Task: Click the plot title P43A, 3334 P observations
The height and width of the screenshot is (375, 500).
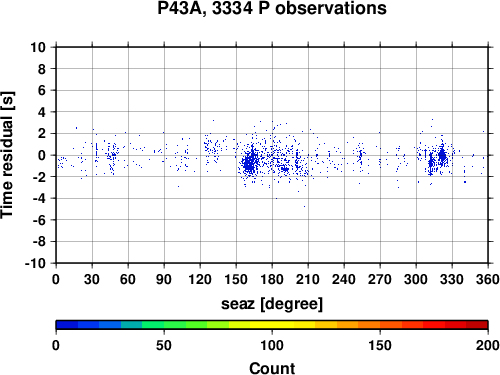Action: tap(272, 8)
